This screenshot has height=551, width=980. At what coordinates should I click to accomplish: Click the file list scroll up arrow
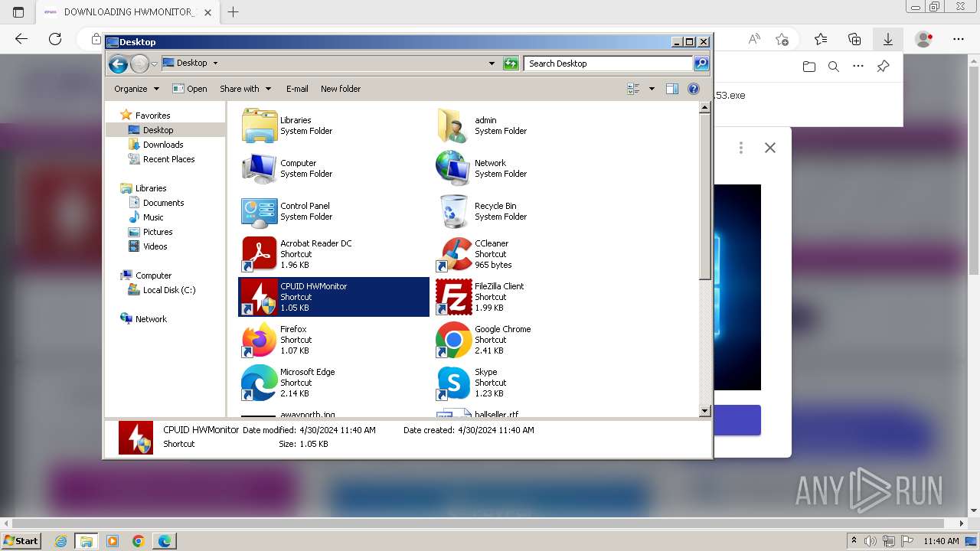tap(705, 109)
